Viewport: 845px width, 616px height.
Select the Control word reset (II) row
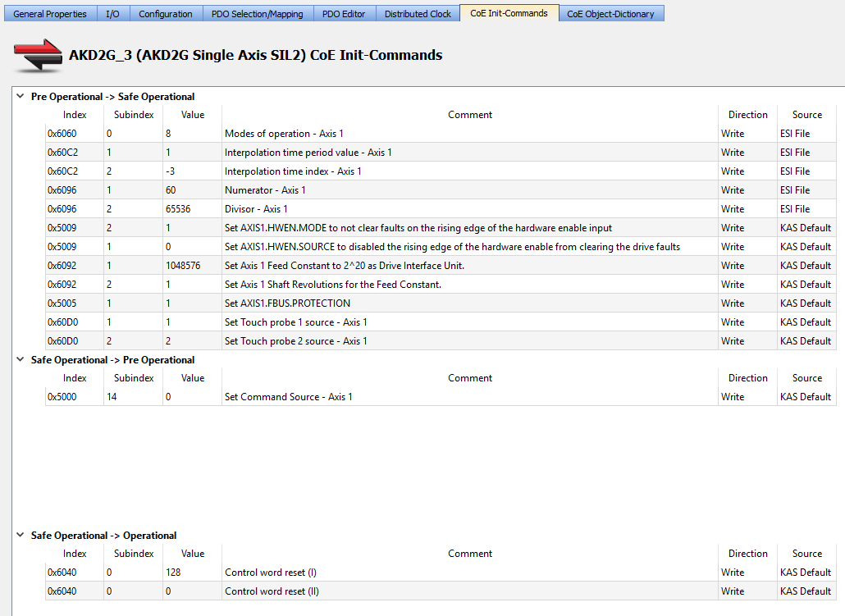pos(441,591)
